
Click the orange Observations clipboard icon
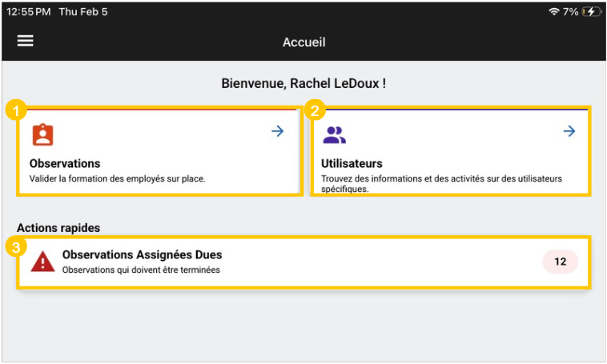pyautogui.click(x=42, y=134)
